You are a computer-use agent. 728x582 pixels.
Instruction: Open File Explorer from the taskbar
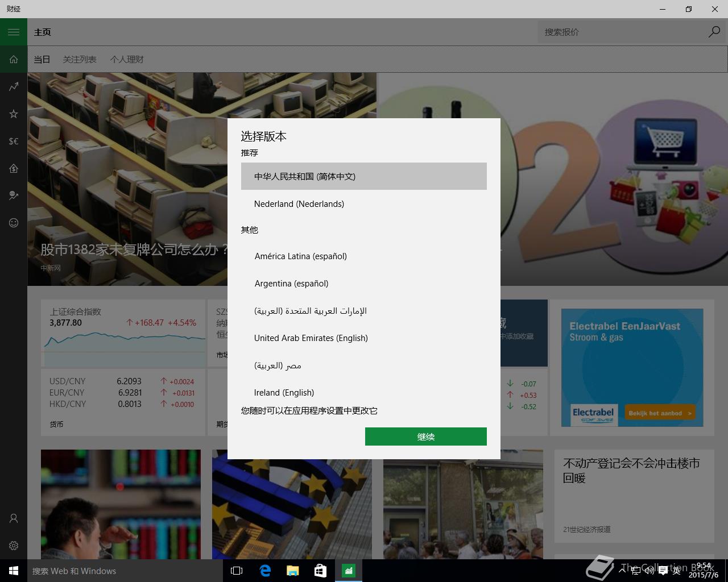[x=293, y=571]
